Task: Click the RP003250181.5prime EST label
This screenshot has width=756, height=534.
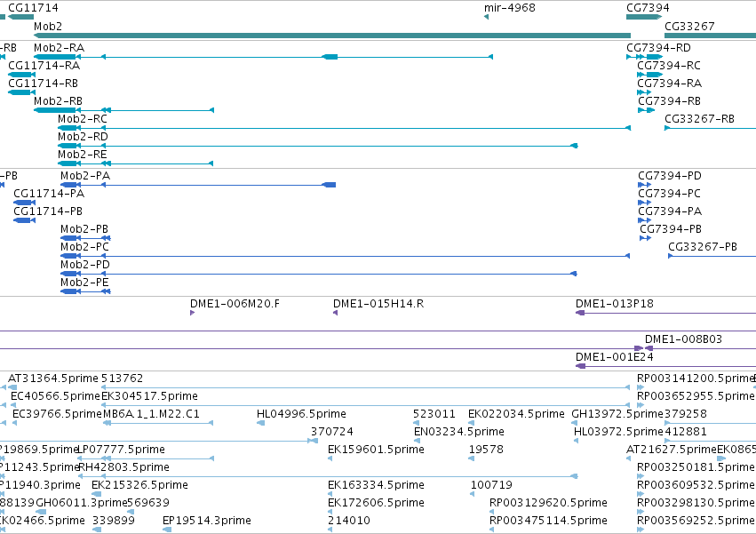Action: pyautogui.click(x=696, y=467)
